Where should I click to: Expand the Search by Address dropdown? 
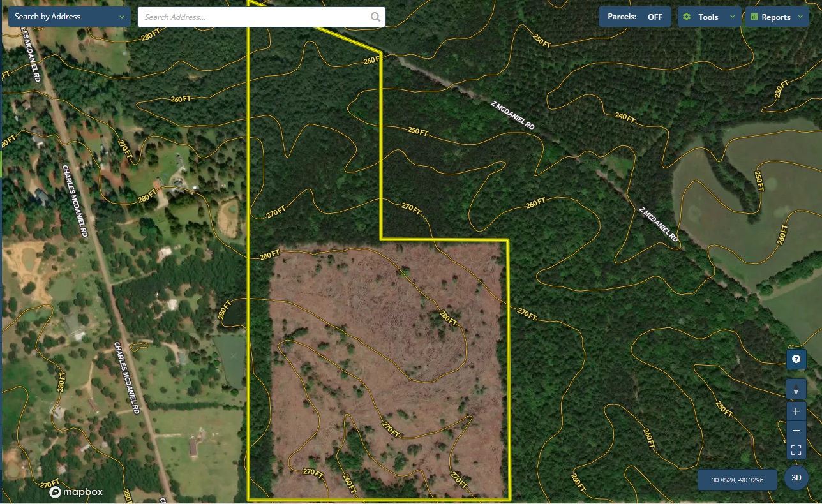[x=122, y=17]
